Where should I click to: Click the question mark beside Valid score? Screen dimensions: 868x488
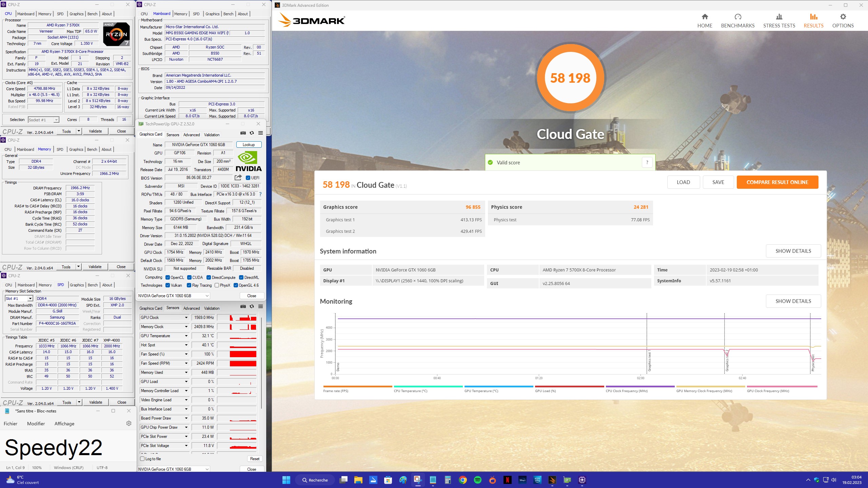pyautogui.click(x=647, y=162)
